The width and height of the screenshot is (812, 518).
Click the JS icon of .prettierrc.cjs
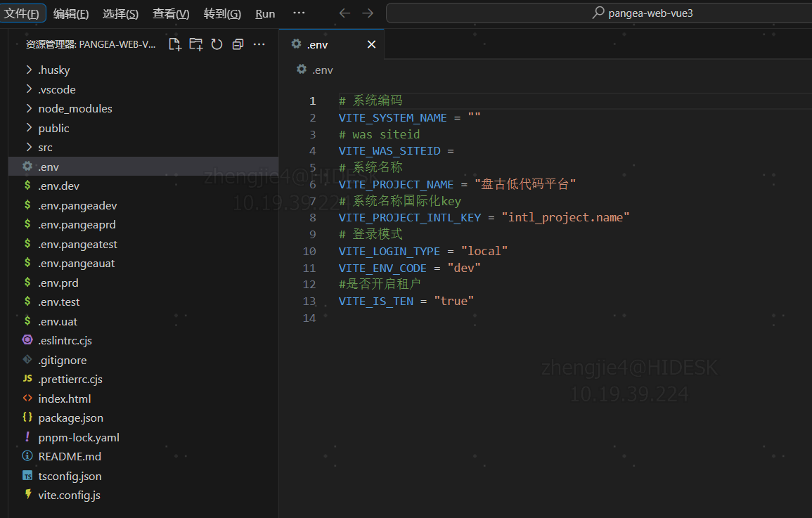click(27, 379)
